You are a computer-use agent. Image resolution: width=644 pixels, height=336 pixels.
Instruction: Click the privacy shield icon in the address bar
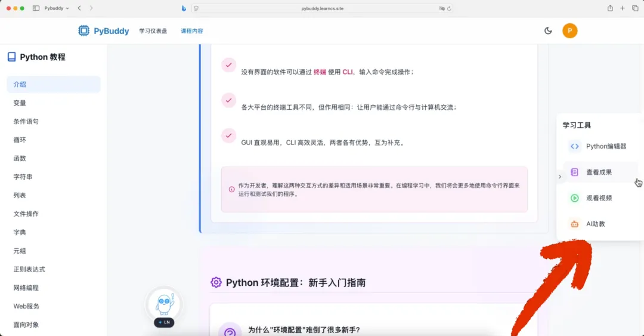[196, 8]
